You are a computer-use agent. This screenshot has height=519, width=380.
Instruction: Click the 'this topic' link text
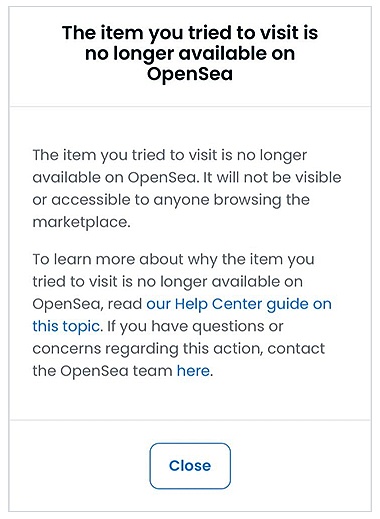tap(66, 326)
